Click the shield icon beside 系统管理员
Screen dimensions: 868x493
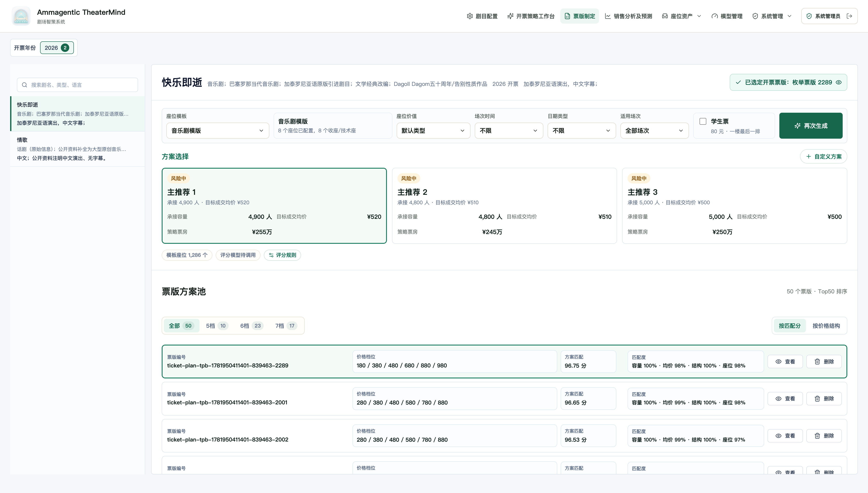[x=809, y=16]
